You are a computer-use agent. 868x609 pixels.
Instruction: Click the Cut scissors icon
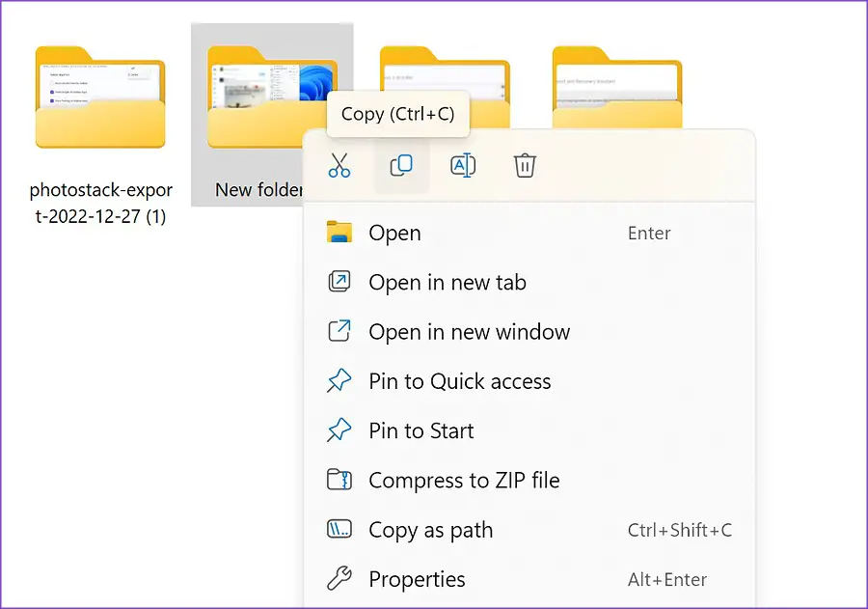[339, 166]
